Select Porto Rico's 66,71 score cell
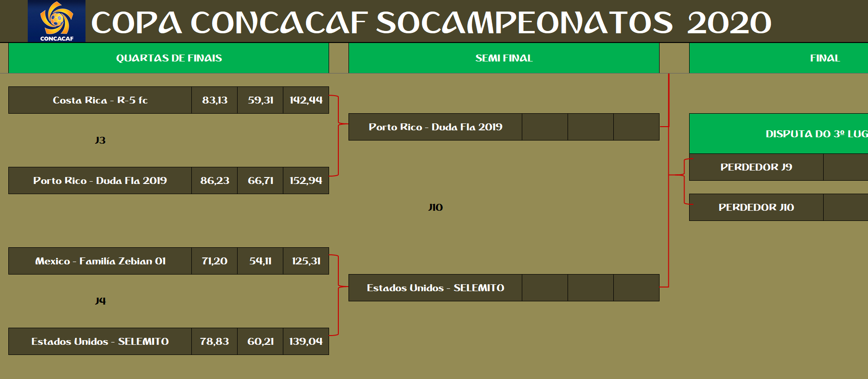This screenshot has width=868, height=379. tap(260, 181)
